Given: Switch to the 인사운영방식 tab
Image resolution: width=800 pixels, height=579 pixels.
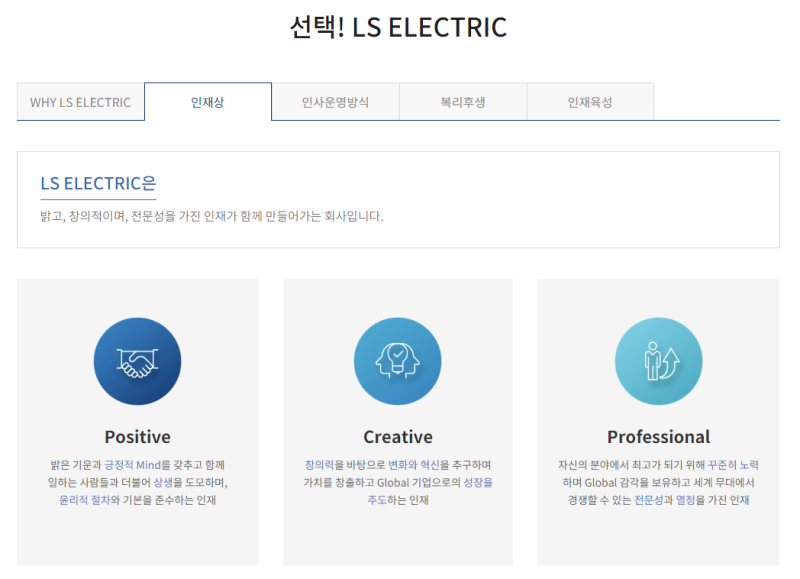Looking at the screenshot, I should (335, 102).
